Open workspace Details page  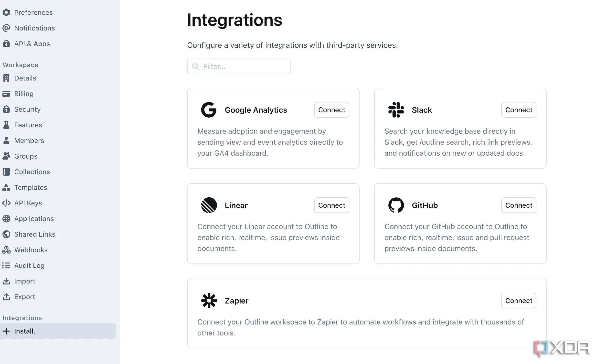[x=58, y=78]
